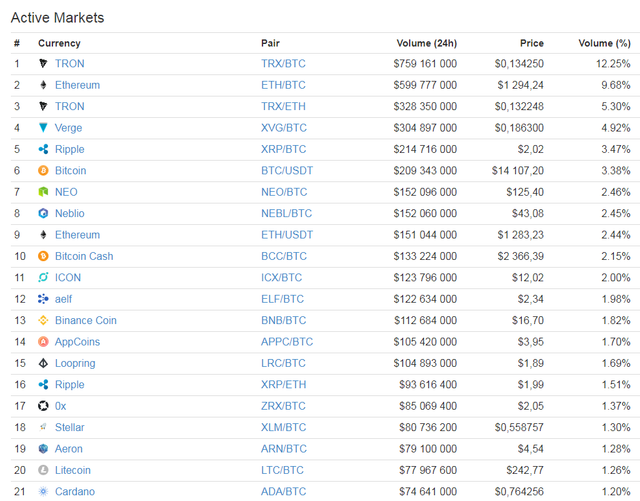
Task: Open the Cardano currency link
Action: 75,492
